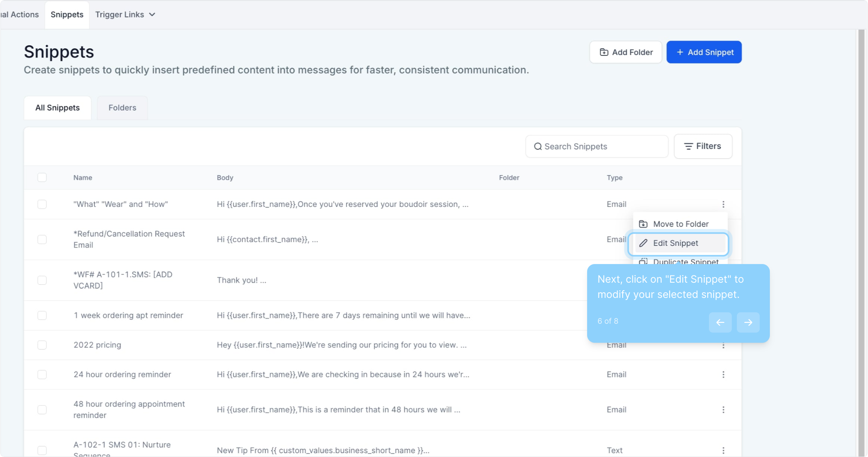Select the 2022 pricing snippet checkbox
The width and height of the screenshot is (868, 457).
pos(42,345)
